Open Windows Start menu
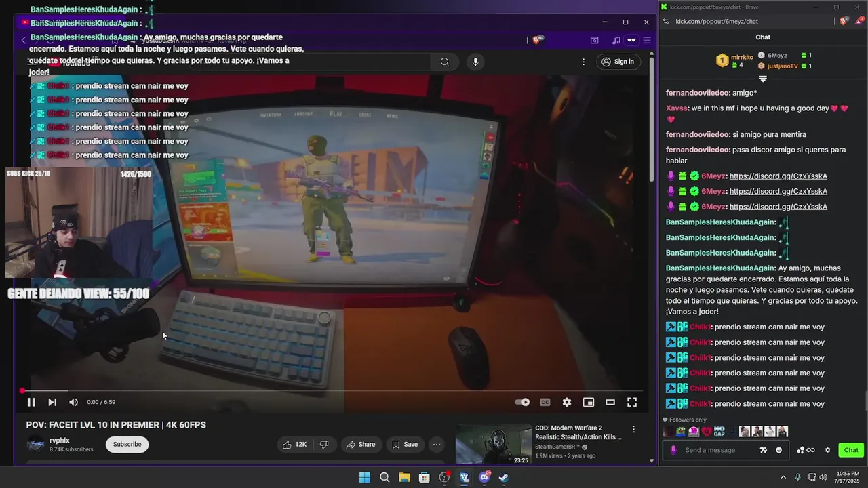 (364, 477)
